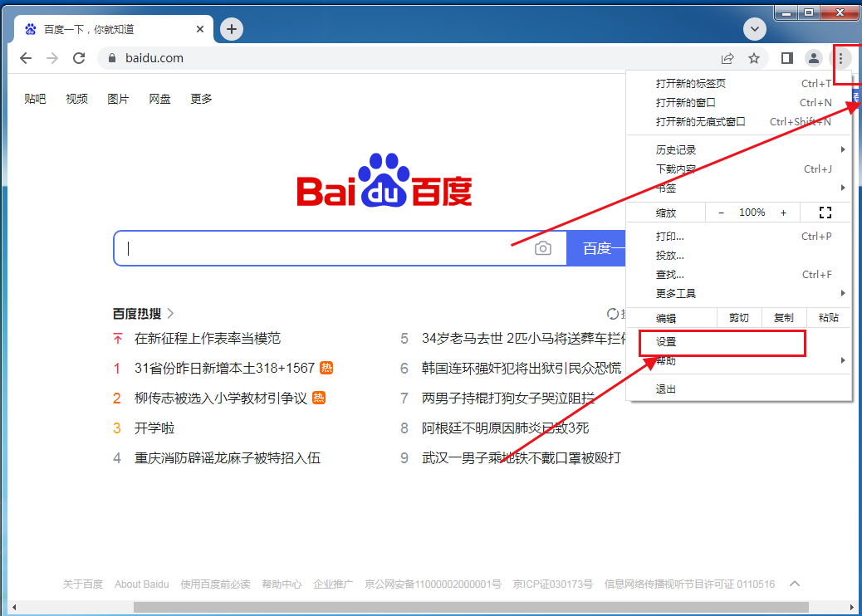862x616 pixels.
Task: Expand the 帮助 submenu
Action: [739, 361]
